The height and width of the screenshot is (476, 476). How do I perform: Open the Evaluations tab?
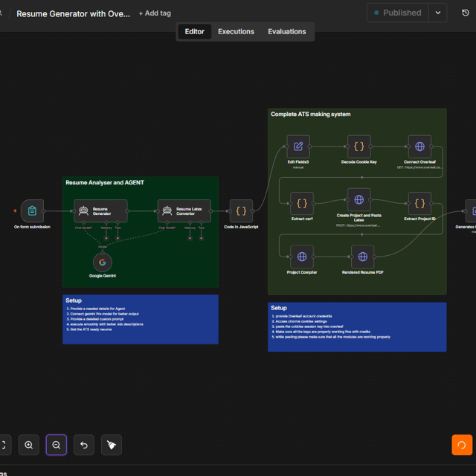287,31
